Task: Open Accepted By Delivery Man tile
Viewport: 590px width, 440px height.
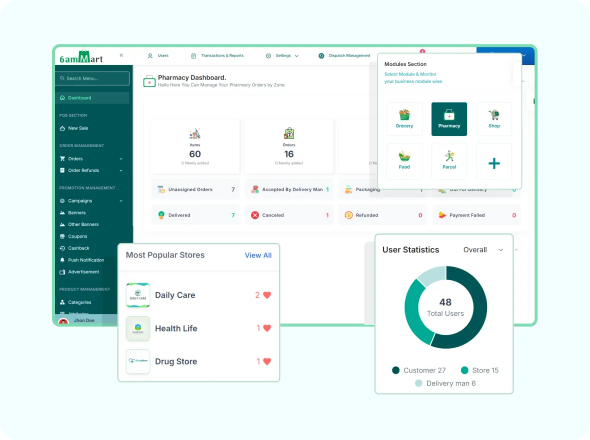Action: coord(289,189)
